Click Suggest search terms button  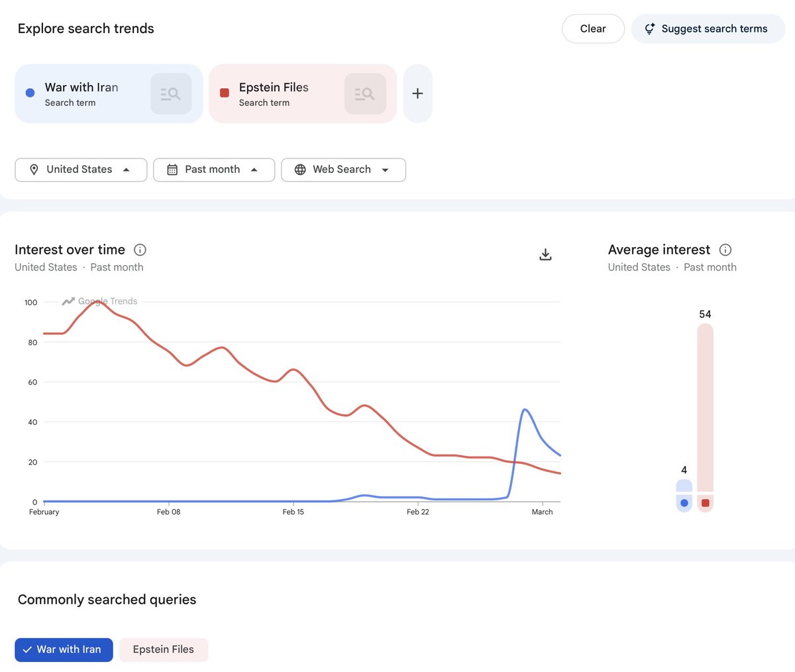click(x=708, y=28)
